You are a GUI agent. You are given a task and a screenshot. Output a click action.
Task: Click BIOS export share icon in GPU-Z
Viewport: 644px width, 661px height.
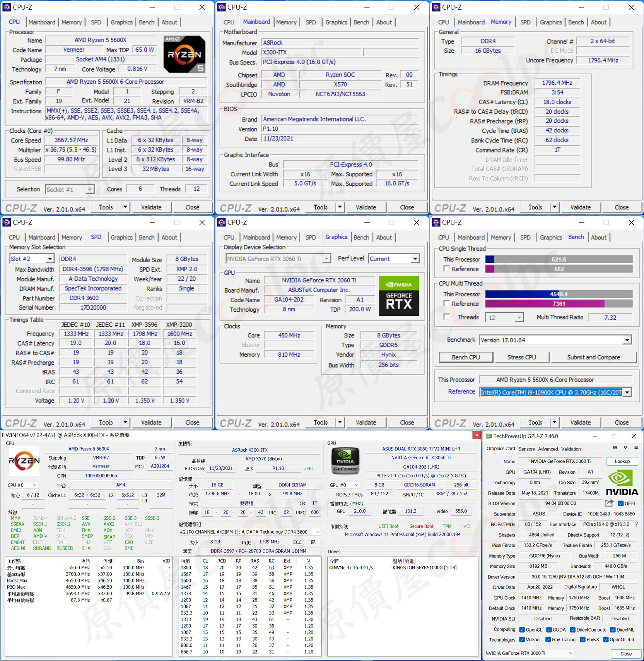[609, 503]
